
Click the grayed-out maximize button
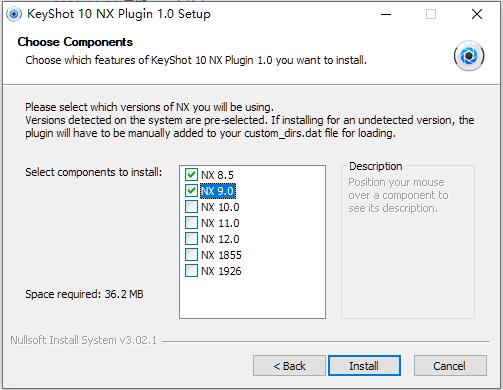coord(431,14)
